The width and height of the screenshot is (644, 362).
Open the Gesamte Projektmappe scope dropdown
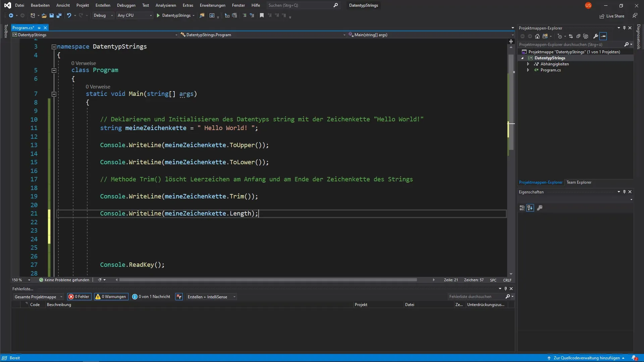coord(38,297)
